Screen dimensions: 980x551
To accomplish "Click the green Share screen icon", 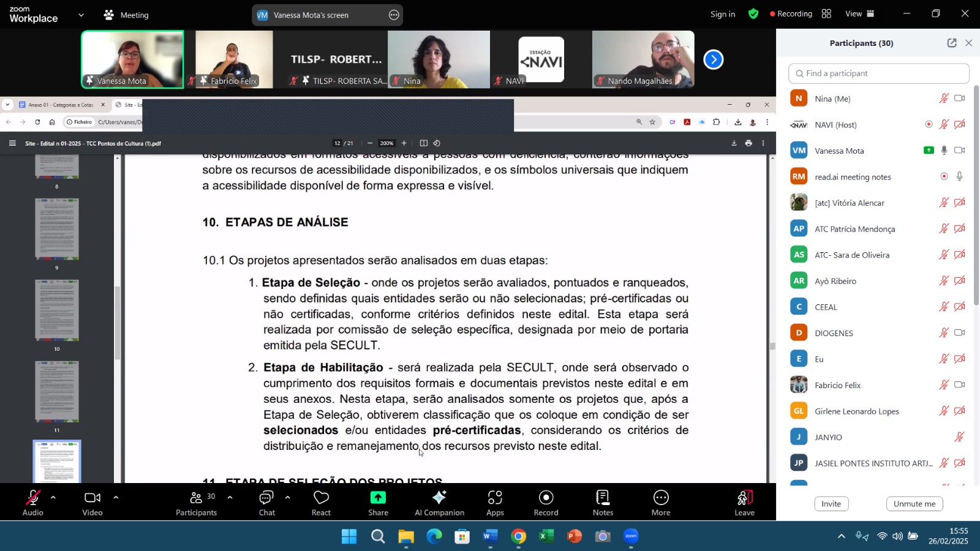I will tap(378, 498).
